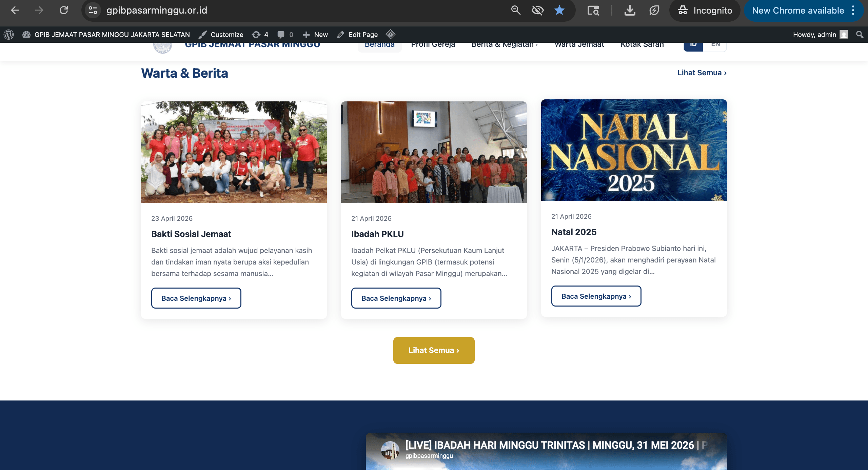
Task: Switch language to EN
Action: tap(715, 46)
